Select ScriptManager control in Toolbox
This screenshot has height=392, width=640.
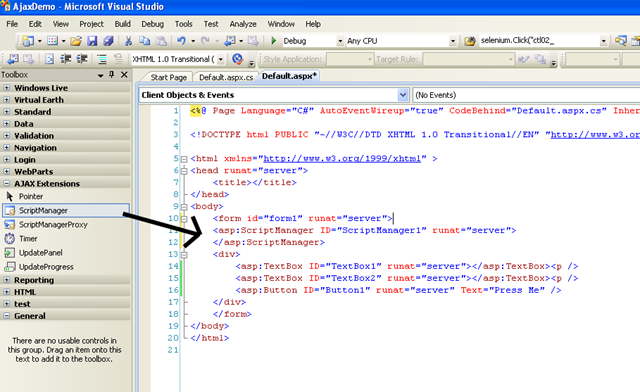66,210
